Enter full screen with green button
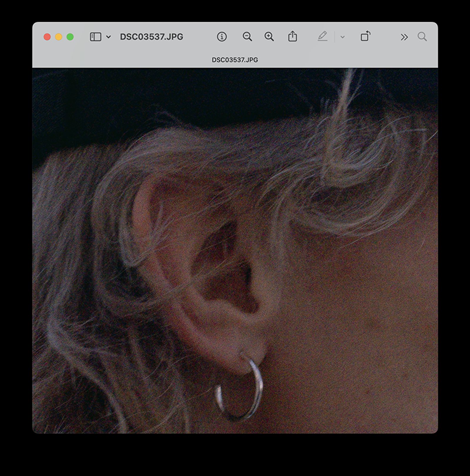470x476 pixels. pos(70,37)
